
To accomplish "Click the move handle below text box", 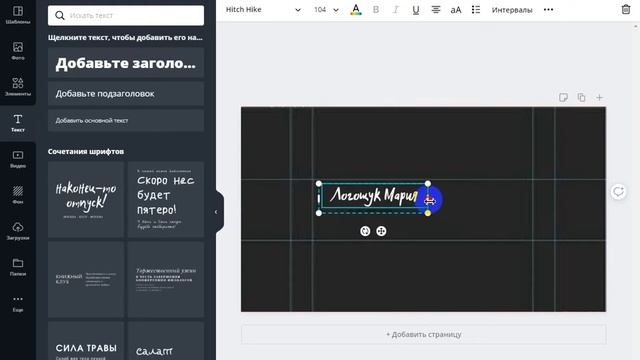I will point(381,231).
